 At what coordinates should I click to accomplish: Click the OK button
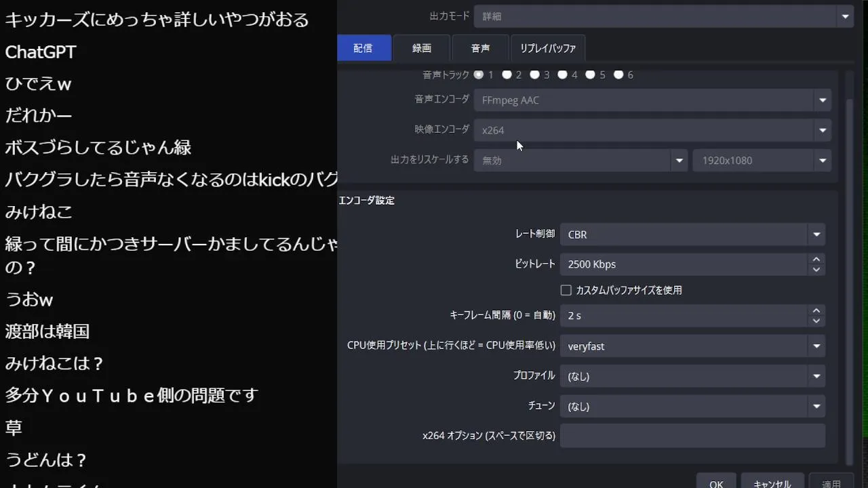(717, 481)
